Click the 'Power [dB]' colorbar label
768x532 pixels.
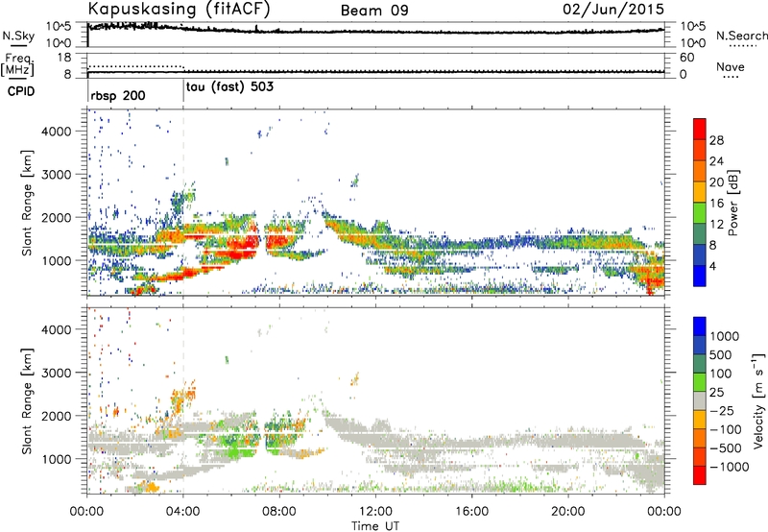pyautogui.click(x=733, y=203)
